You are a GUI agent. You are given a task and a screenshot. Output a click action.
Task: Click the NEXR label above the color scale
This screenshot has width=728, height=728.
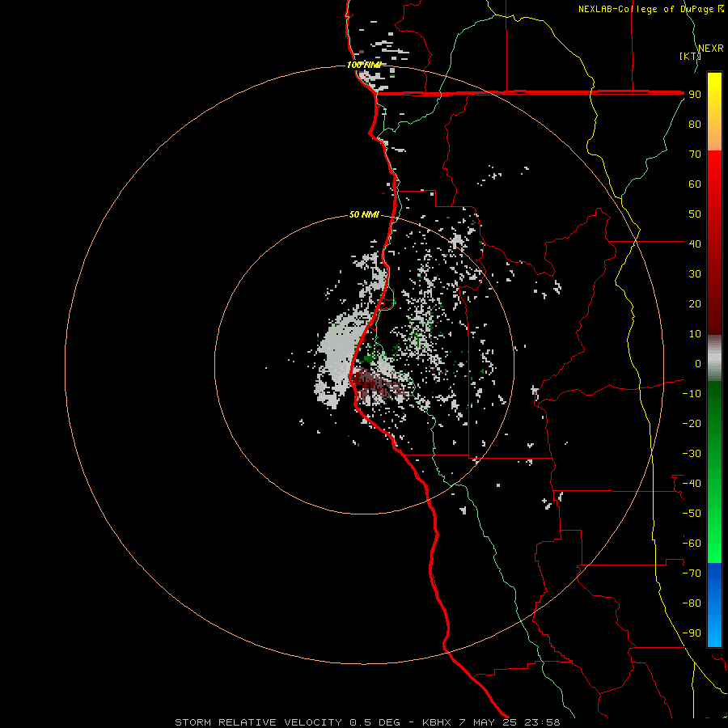pos(711,49)
